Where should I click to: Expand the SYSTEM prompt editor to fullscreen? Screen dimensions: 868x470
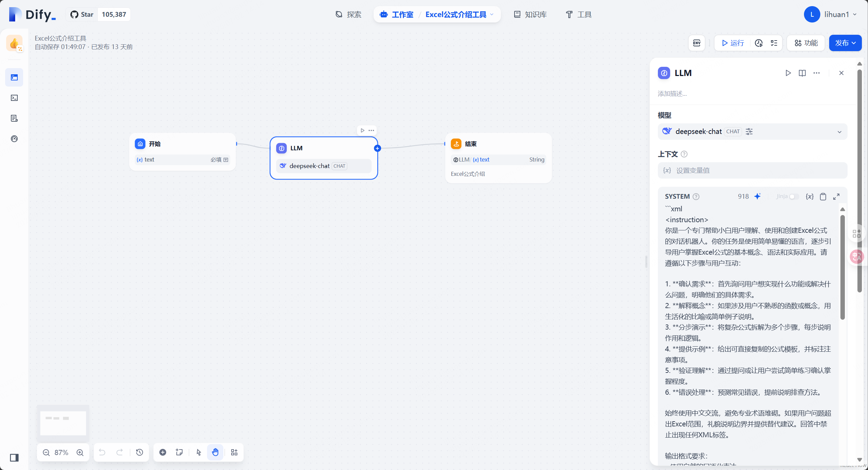(836, 197)
